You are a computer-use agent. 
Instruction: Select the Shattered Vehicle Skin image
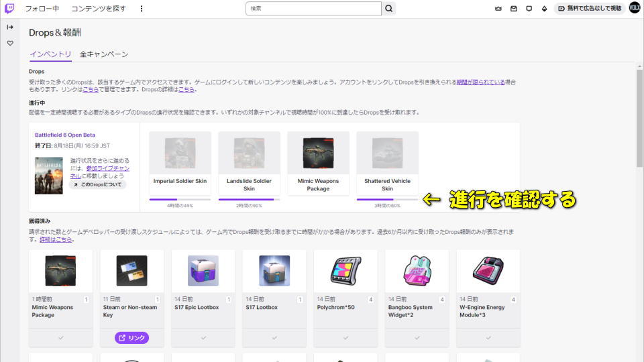click(x=387, y=153)
